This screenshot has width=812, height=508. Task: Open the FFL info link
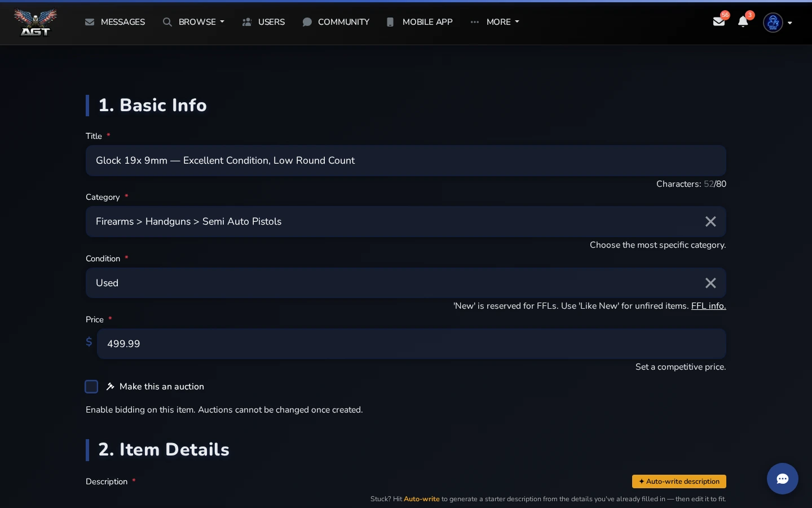click(x=709, y=306)
